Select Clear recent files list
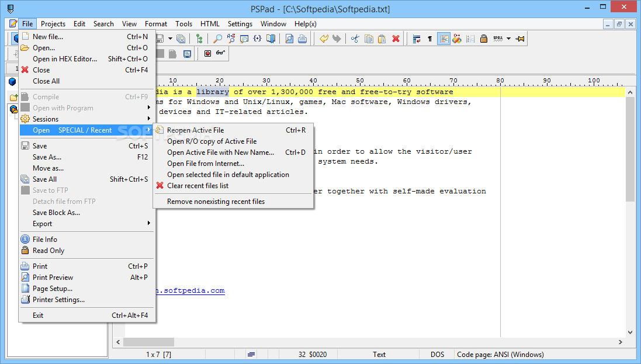The width and height of the screenshot is (641, 364). [x=233, y=186]
